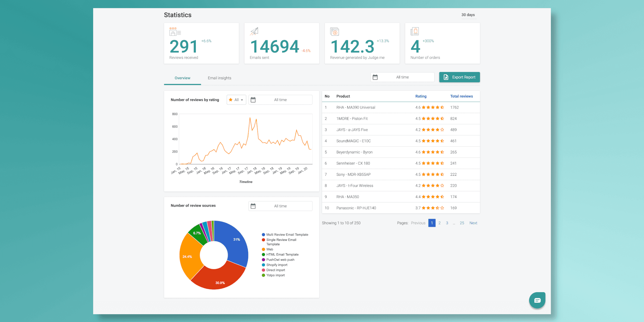Click calendar icon beside Export Report
This screenshot has height=322, width=644.
tap(375, 77)
